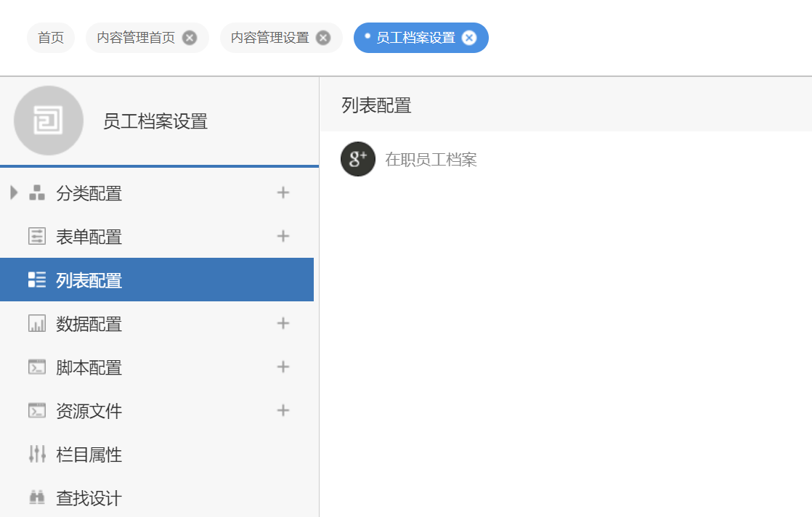Screen dimensions: 812x517
Task: Open 栏目属性 via its sliders icon
Action: point(36,454)
